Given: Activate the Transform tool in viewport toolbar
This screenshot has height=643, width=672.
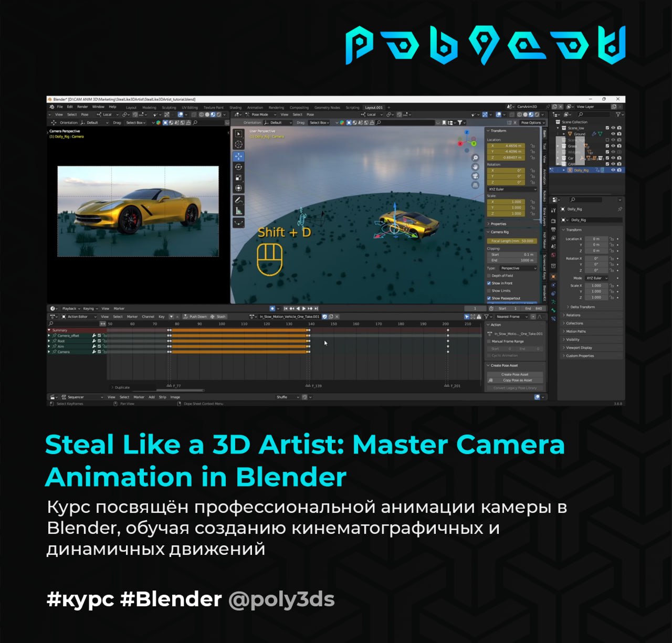Looking at the screenshot, I should (x=238, y=188).
